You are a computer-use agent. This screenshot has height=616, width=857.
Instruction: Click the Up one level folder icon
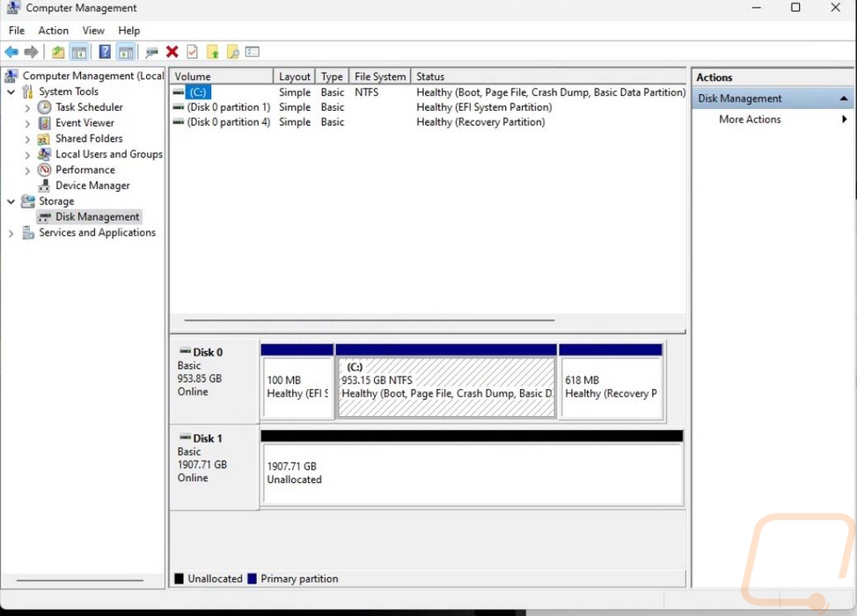58,52
